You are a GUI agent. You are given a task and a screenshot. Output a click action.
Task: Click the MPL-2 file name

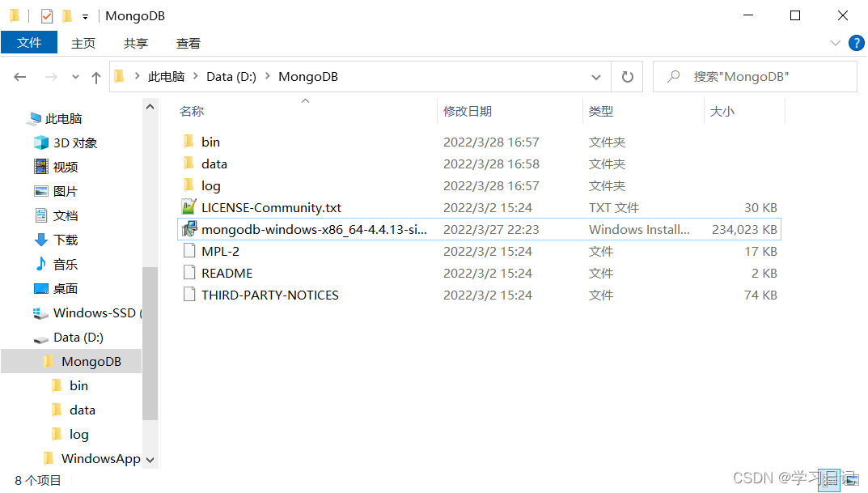click(220, 252)
